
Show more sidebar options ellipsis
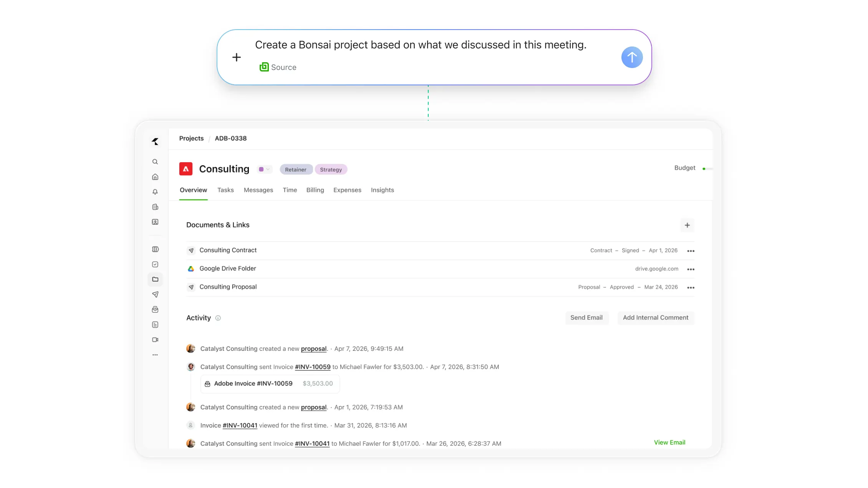[155, 355]
